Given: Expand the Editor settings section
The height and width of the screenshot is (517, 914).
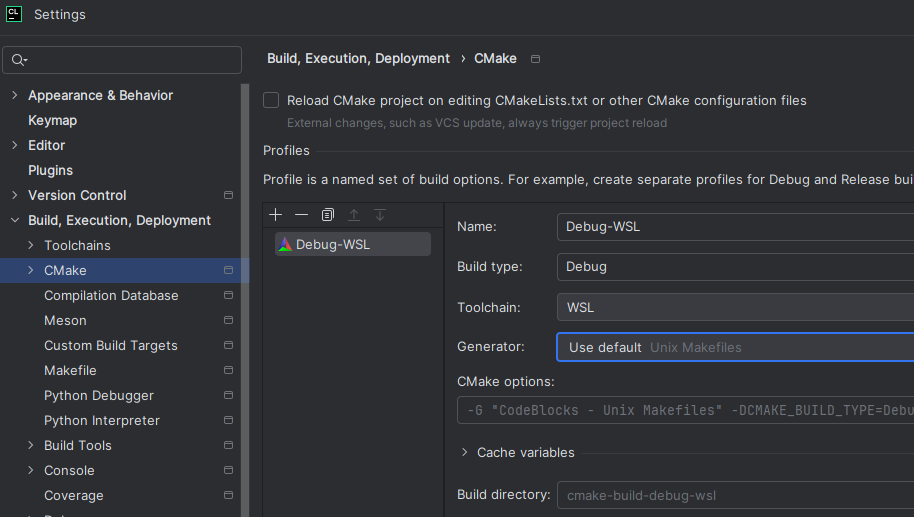Looking at the screenshot, I should point(15,145).
